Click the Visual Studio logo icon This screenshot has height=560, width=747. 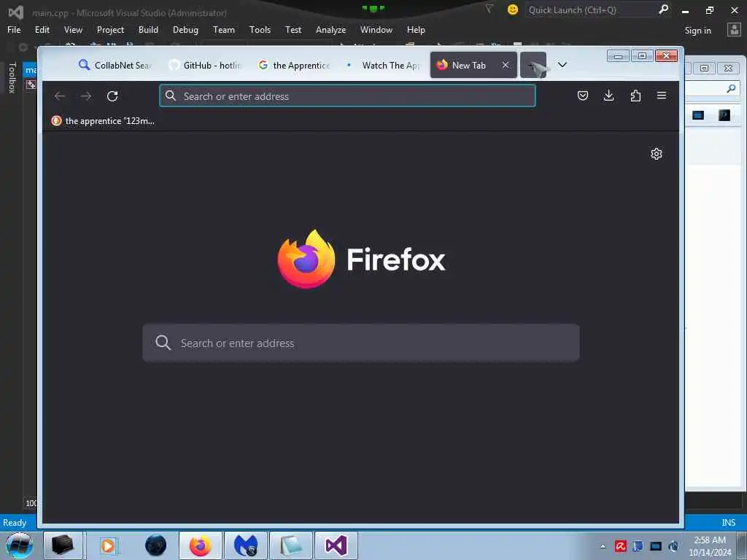click(x=16, y=12)
